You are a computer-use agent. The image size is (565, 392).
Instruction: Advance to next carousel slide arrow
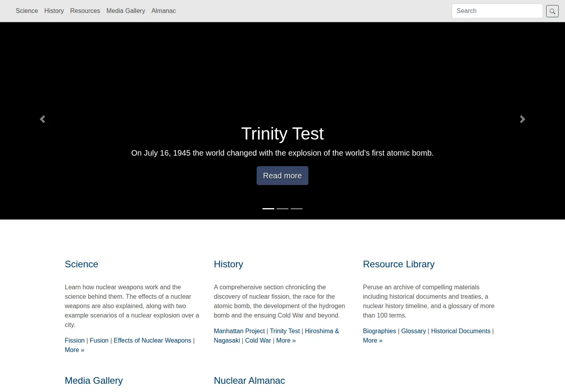523,119
